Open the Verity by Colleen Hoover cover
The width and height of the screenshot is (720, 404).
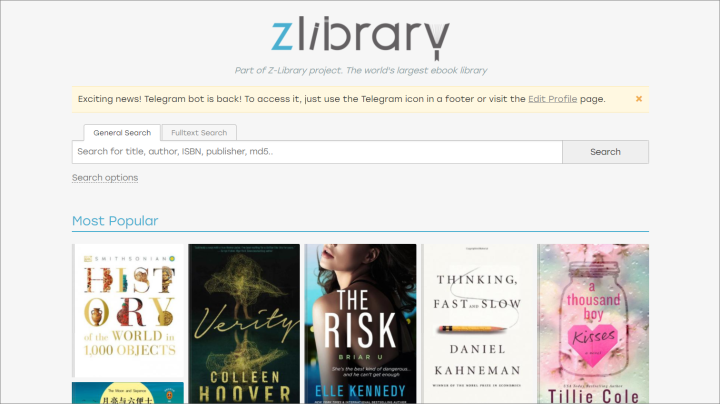[244, 324]
